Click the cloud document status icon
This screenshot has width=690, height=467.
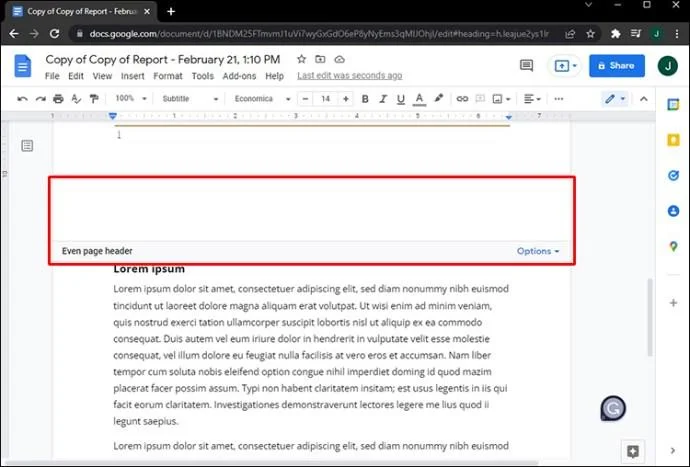coord(339,59)
